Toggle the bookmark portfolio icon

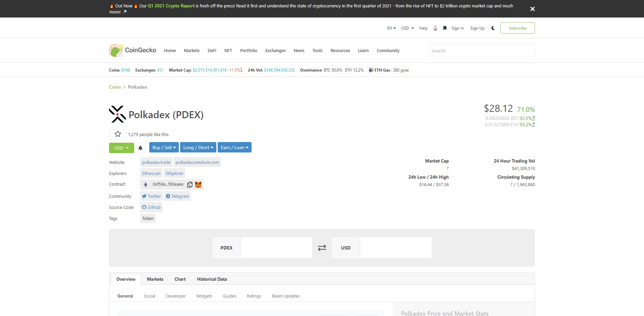pos(445,28)
